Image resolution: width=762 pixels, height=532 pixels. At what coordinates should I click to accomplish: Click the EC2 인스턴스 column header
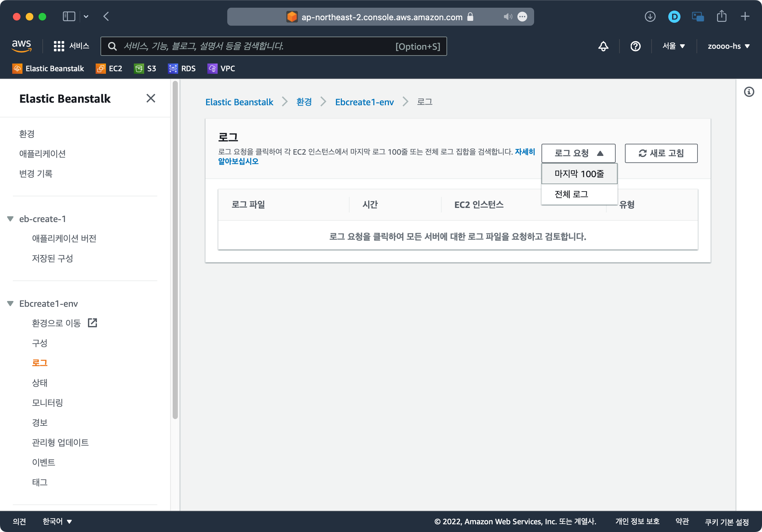(479, 205)
